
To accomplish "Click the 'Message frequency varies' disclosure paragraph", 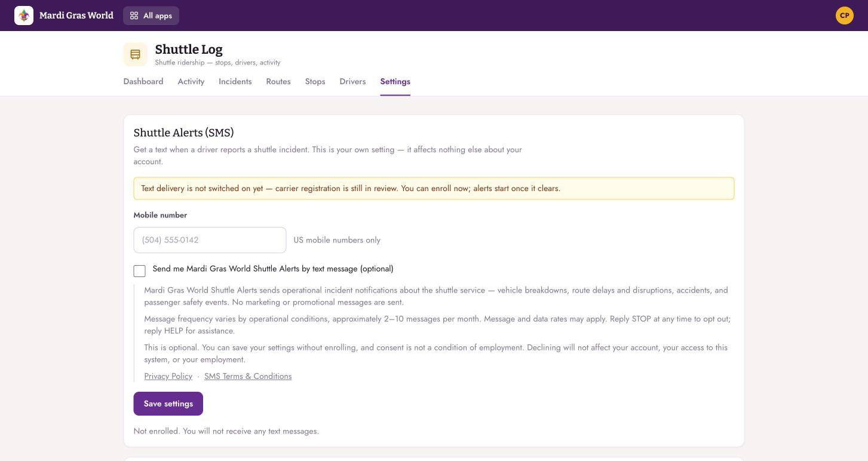I will [437, 325].
